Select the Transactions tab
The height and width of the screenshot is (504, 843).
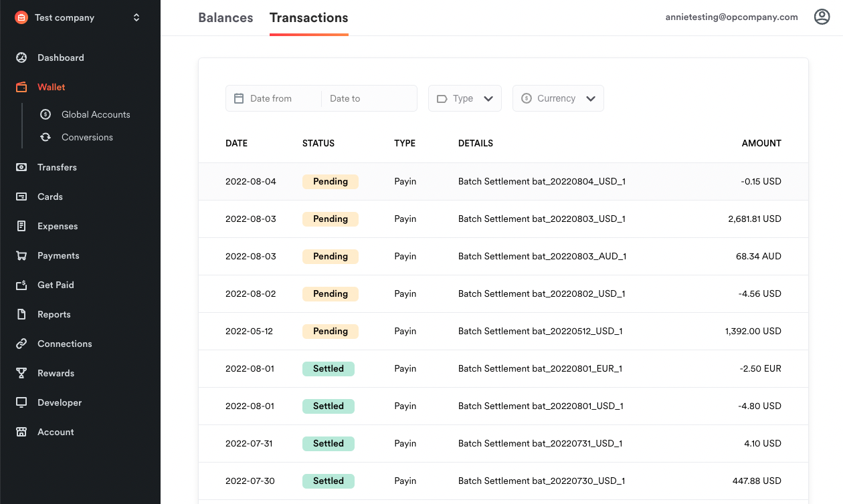pyautogui.click(x=308, y=18)
